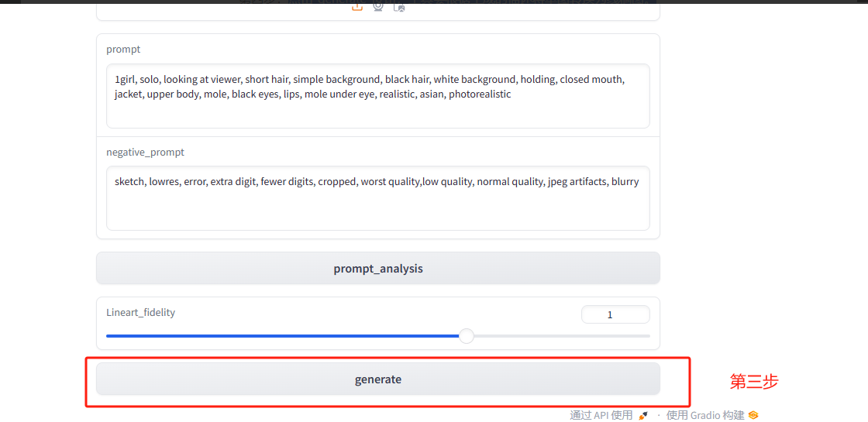Click the red '第三步' annotation text
Viewport: 868px width, 422px height.
(x=754, y=382)
